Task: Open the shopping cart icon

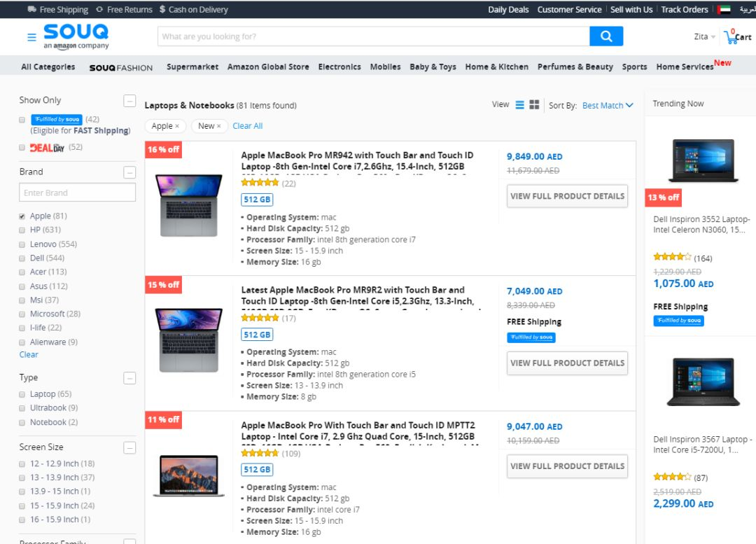Action: tap(732, 36)
